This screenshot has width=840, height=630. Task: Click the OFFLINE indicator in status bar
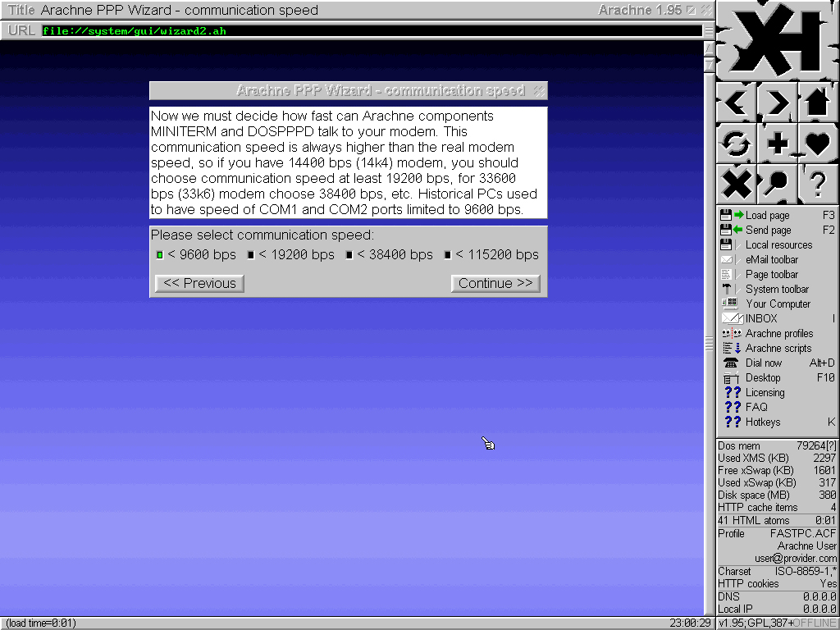[x=815, y=623]
